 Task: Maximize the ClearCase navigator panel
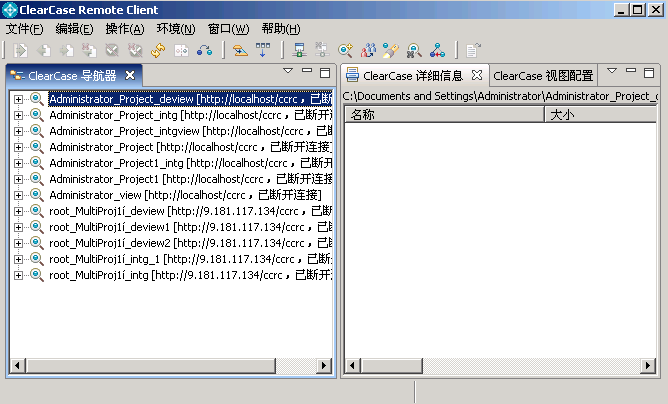(325, 72)
